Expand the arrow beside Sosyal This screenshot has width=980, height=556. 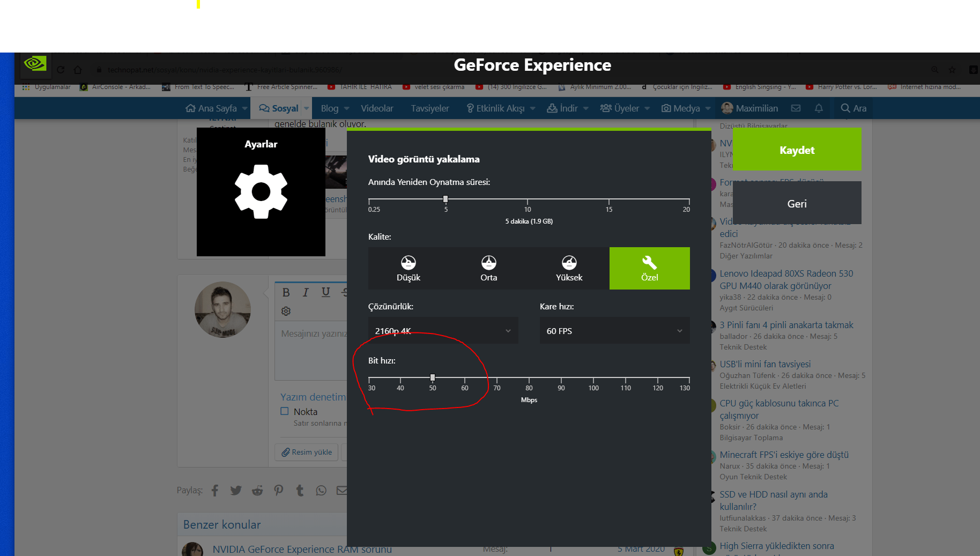point(307,108)
